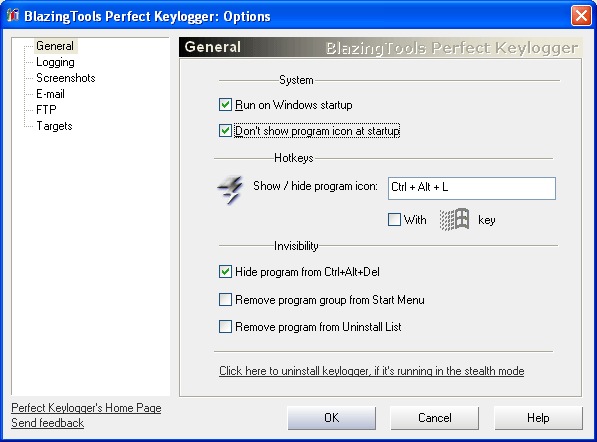Click the Windows logo key icon
597x442 pixels.
pos(454,220)
